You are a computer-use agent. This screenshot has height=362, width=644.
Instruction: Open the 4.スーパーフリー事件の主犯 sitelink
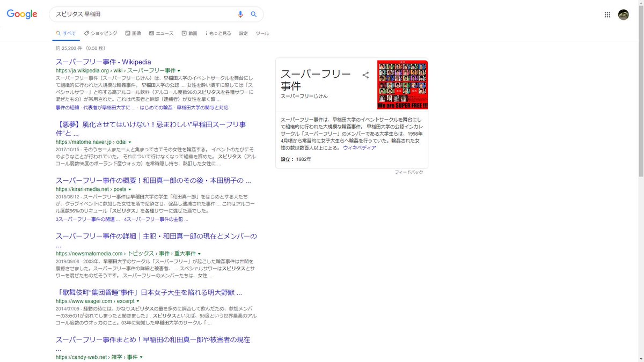coord(157,219)
